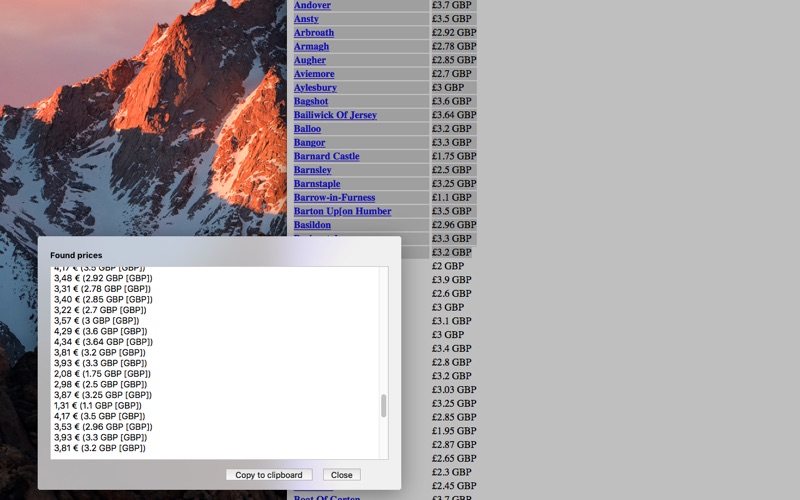Open the Ansty link
Image resolution: width=800 pixels, height=500 pixels.
pos(306,19)
